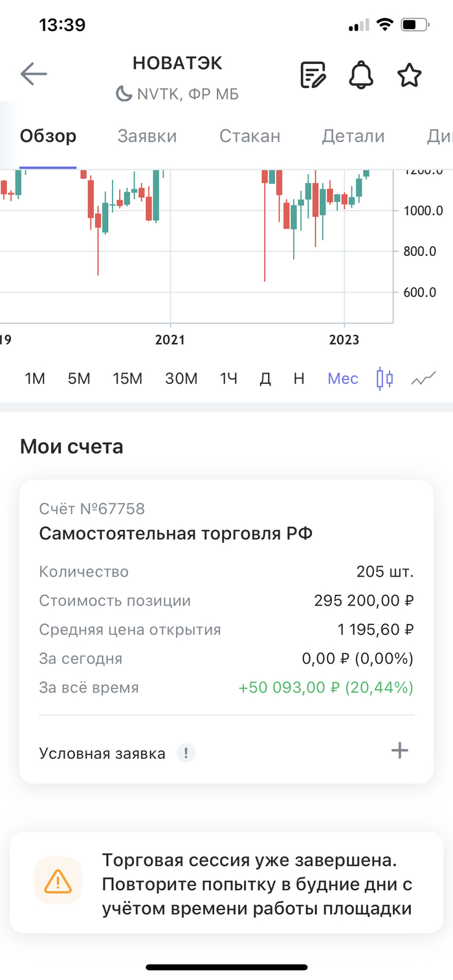Tap the candlestick chart area
Viewport: 453px width, 980px height.
tap(194, 246)
